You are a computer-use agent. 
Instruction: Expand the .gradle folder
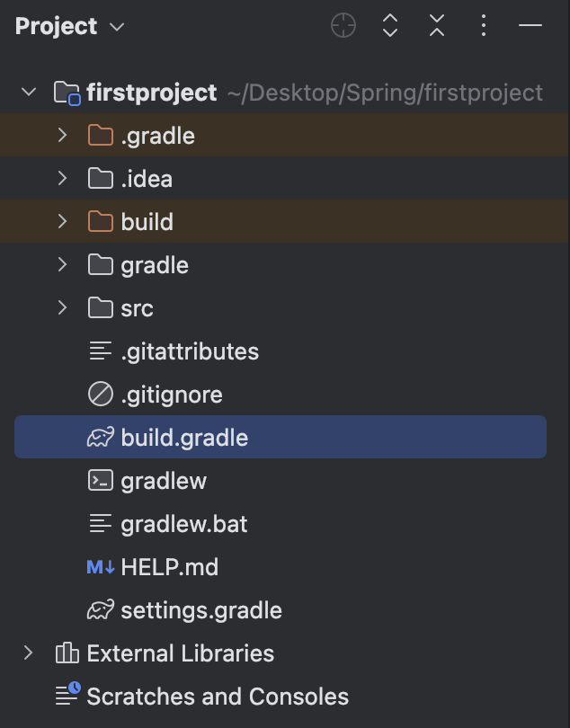pyautogui.click(x=62, y=135)
